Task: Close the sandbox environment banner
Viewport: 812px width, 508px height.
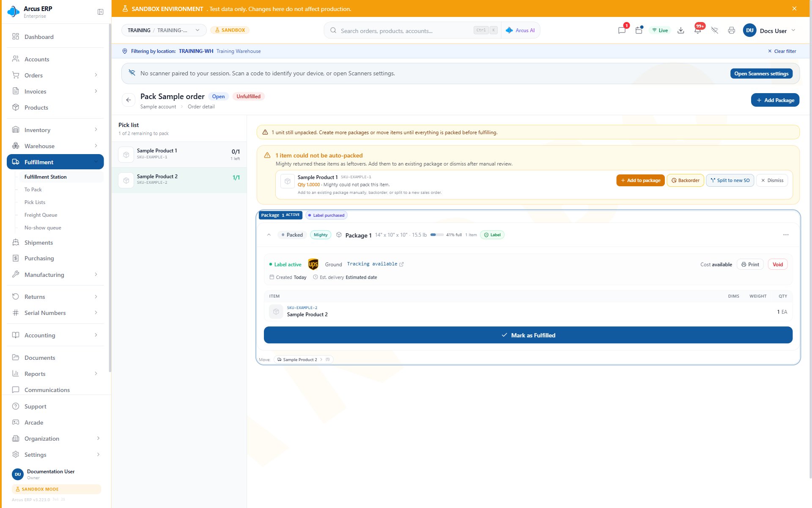Action: pyautogui.click(x=794, y=8)
